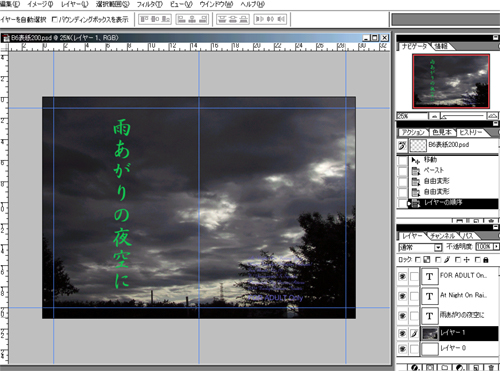This screenshot has width=500, height=371.
Task: Switch to the ナビゲータ (Navigator) tab
Action: (414, 46)
